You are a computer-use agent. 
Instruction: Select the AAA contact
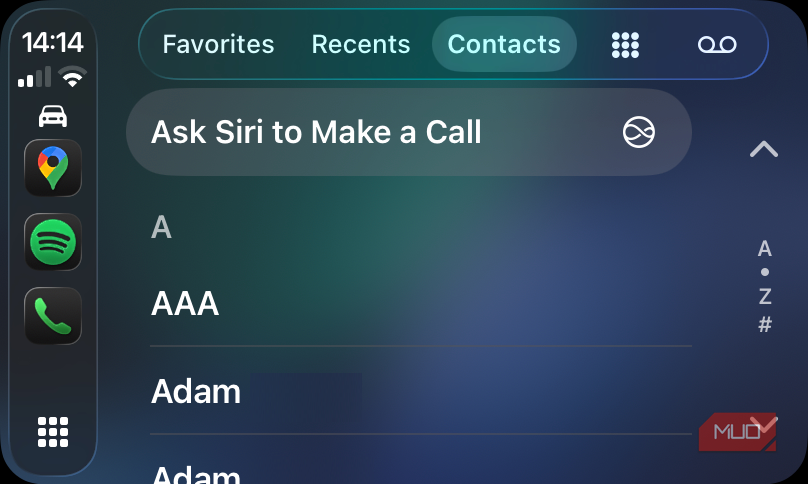[185, 304]
